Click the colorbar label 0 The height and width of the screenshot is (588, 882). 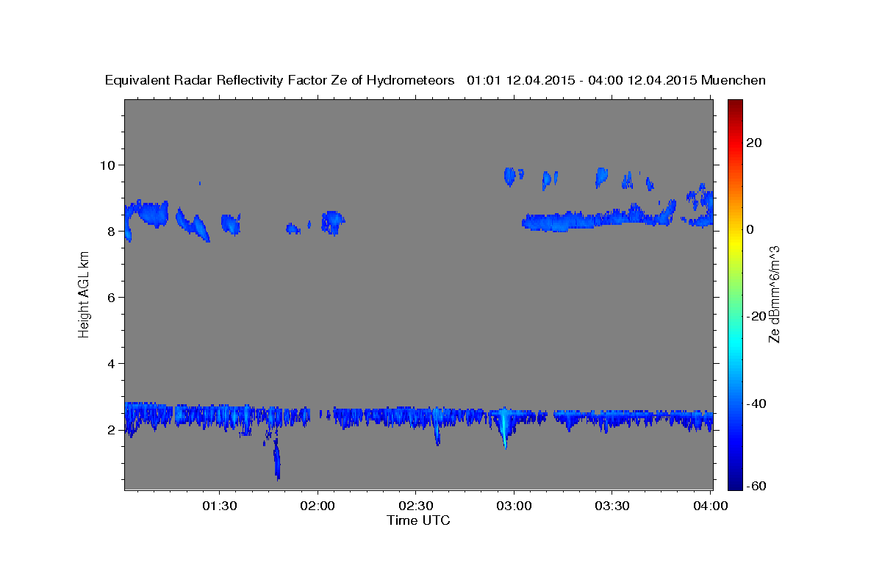(750, 229)
